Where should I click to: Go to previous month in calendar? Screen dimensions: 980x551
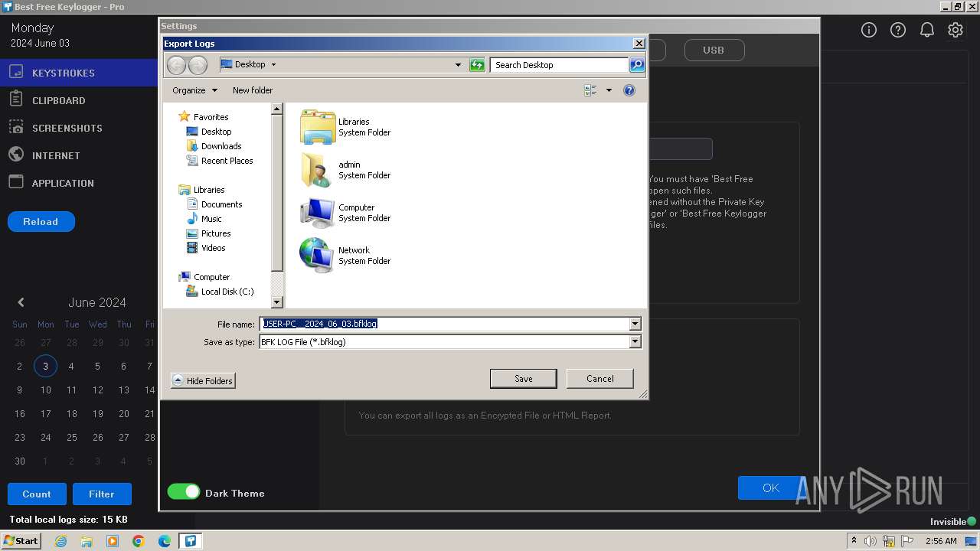click(x=21, y=302)
